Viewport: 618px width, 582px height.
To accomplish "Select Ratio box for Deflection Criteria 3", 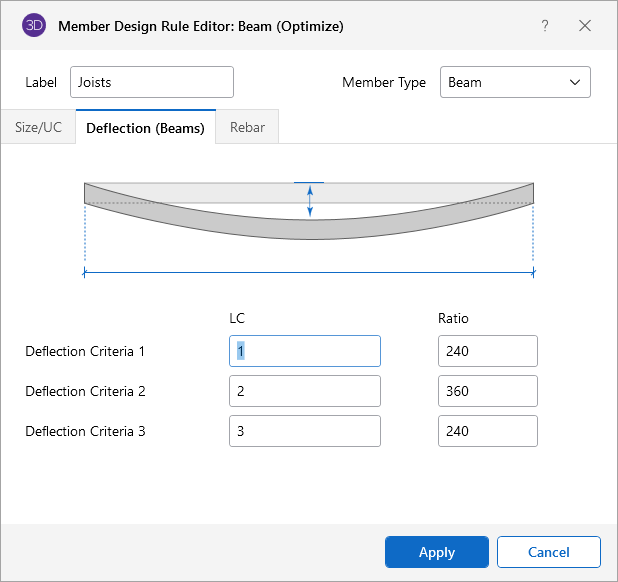I will pos(487,431).
